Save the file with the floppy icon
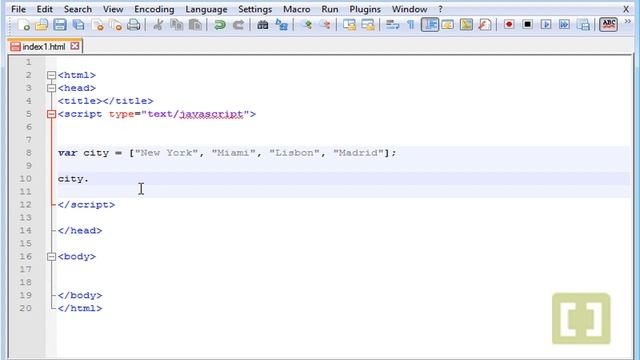The height and width of the screenshot is (360, 640). click(60, 25)
